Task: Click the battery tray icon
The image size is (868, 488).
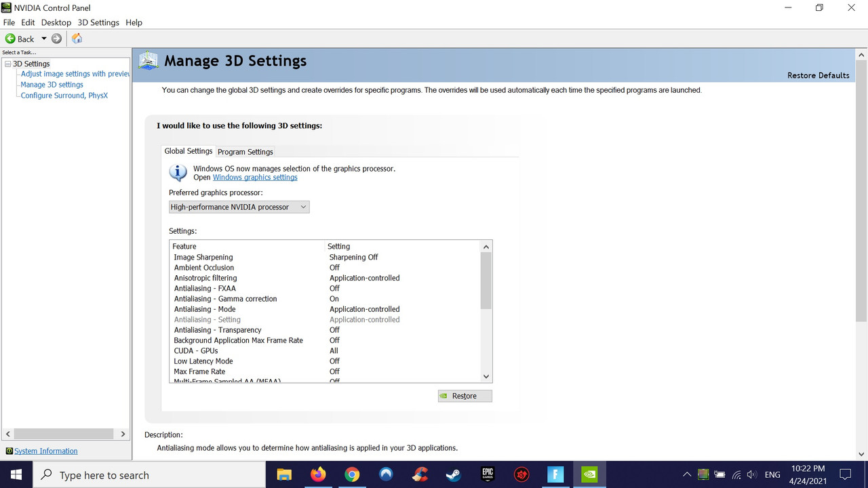Action: point(719,474)
